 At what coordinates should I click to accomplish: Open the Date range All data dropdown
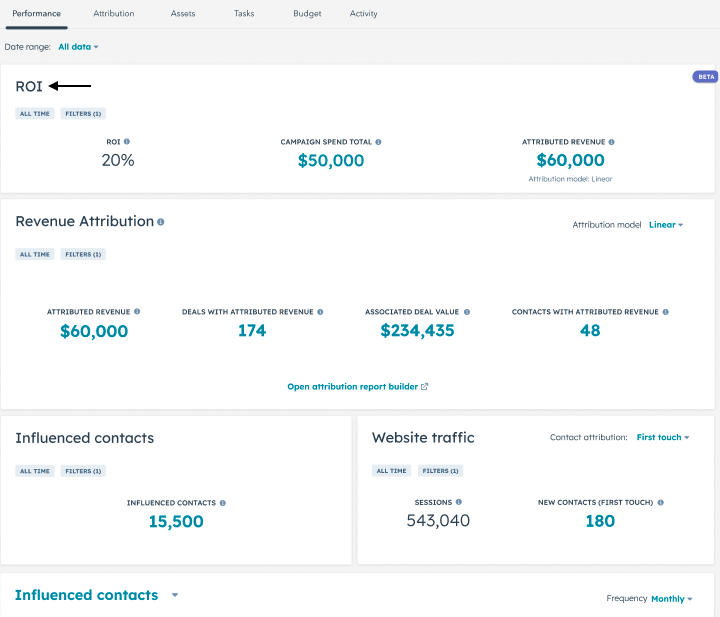point(78,47)
